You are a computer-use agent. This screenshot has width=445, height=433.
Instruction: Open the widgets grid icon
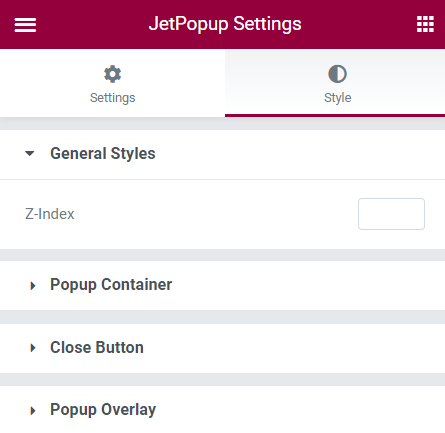(425, 24)
